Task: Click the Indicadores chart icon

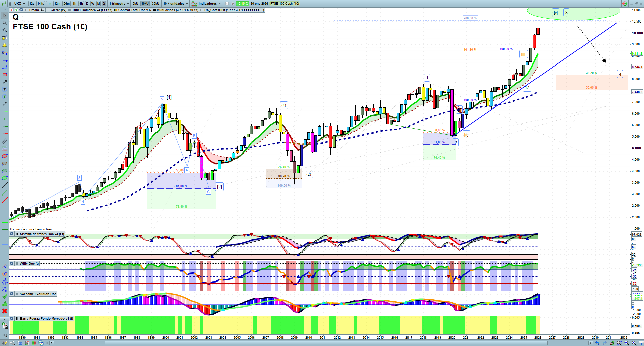Action: [x=194, y=4]
